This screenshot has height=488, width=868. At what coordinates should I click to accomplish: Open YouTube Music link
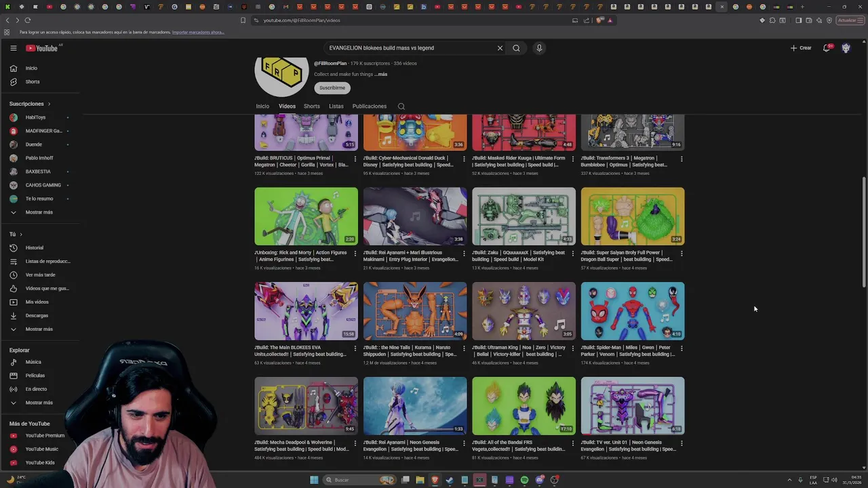[x=41, y=449]
